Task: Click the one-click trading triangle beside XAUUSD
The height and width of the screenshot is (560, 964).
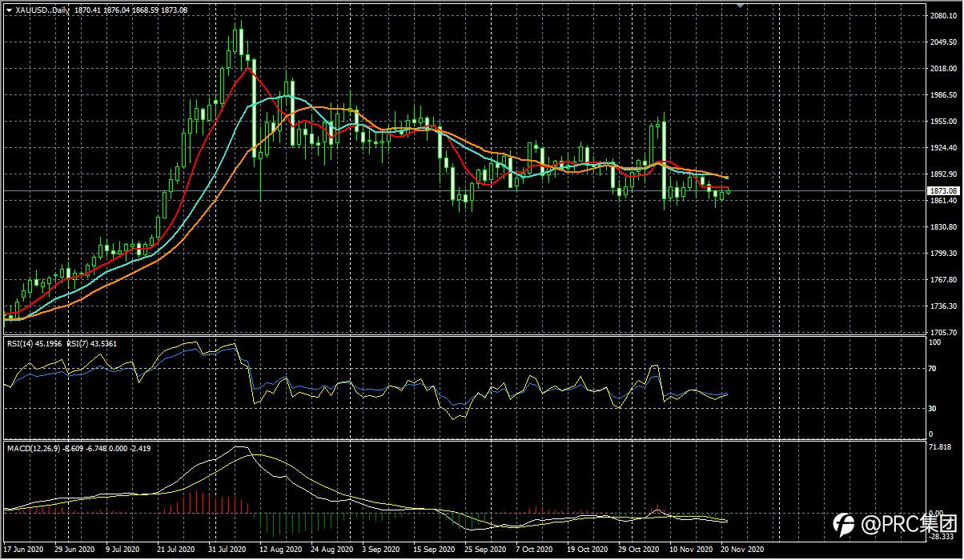Action: 9,10
